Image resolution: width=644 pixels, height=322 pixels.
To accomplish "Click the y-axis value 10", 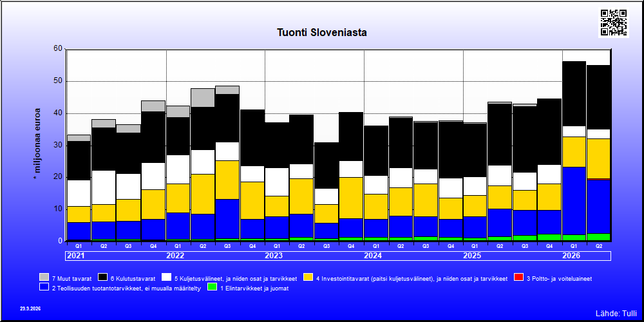I will click(58, 209).
